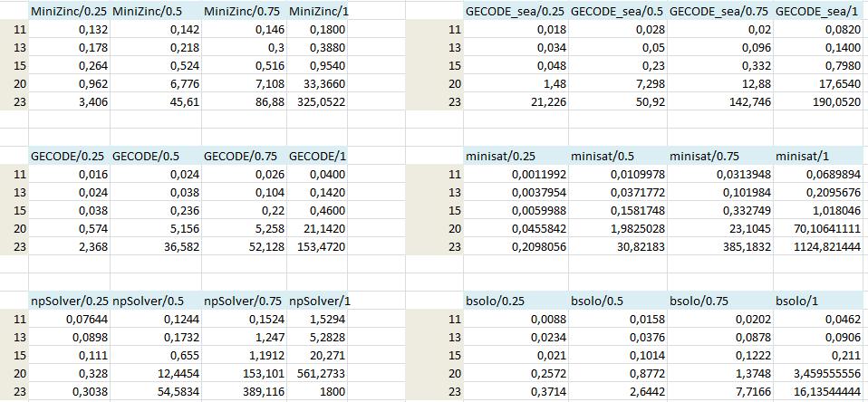Image resolution: width=868 pixels, height=402 pixels.
Task: Click the cell with value 17,6540
Action: click(x=819, y=83)
